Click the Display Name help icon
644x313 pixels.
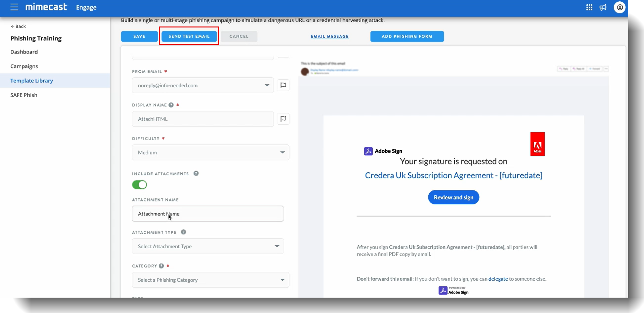point(171,105)
